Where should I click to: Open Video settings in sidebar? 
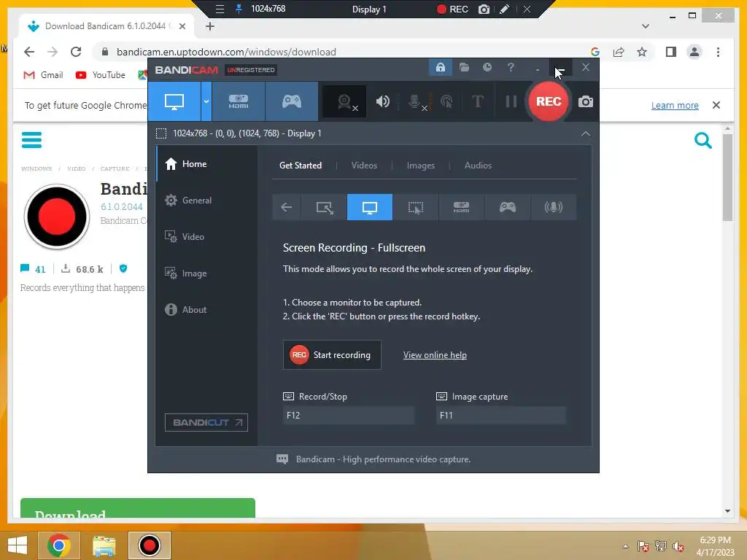[x=206, y=237]
